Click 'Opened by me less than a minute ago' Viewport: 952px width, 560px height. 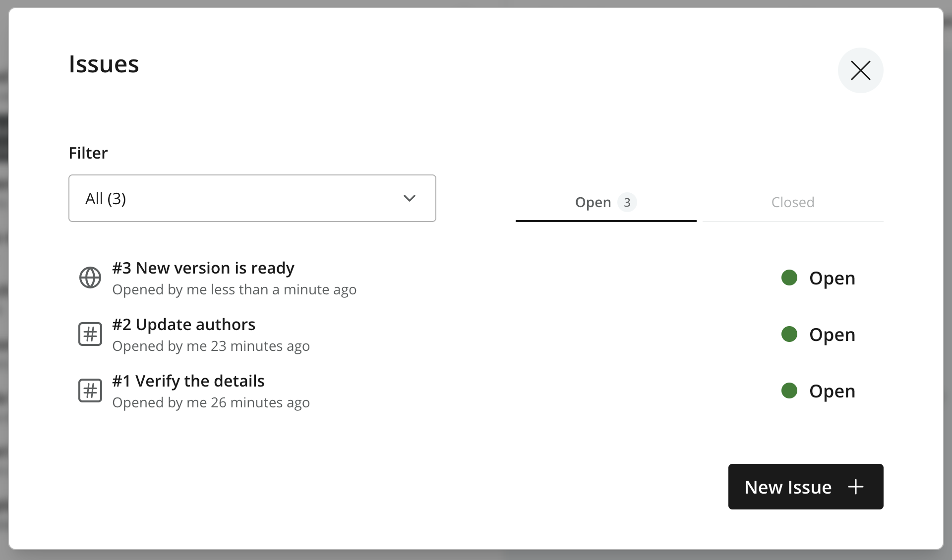point(234,289)
